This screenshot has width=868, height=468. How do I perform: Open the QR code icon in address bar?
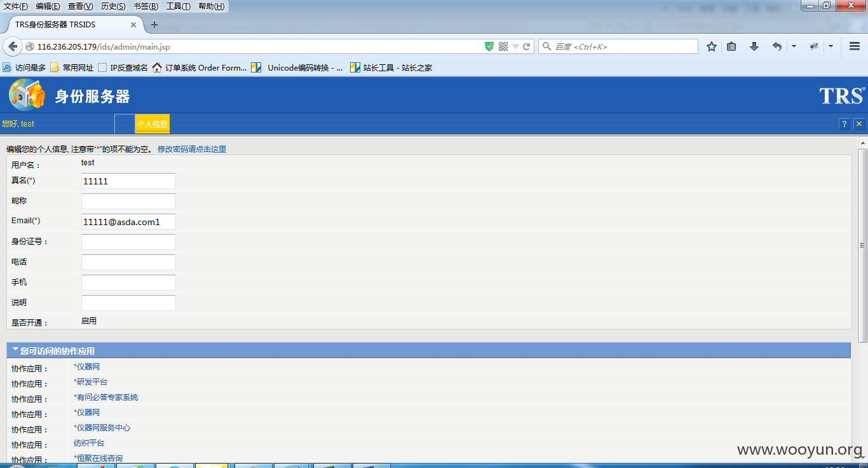click(x=503, y=46)
